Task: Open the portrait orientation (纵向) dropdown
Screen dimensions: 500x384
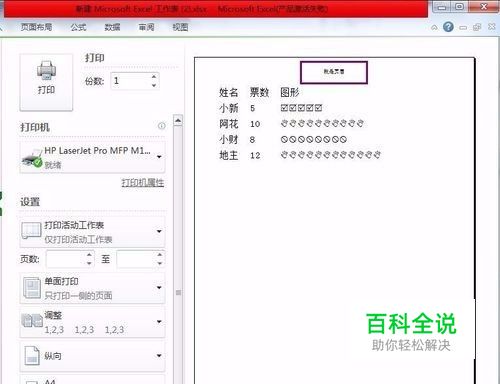Action: (92, 356)
